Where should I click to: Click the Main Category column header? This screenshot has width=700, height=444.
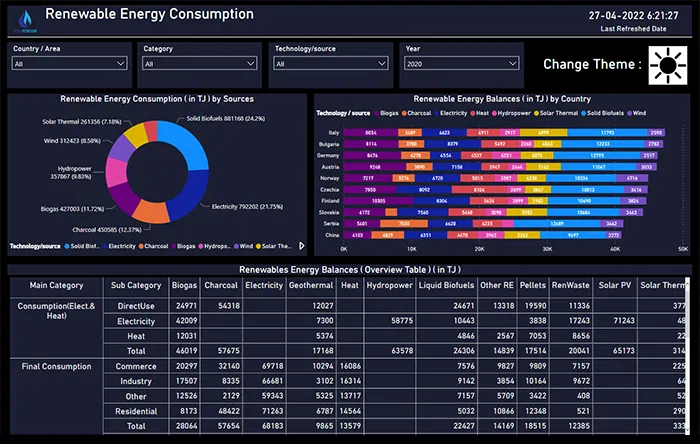(57, 285)
